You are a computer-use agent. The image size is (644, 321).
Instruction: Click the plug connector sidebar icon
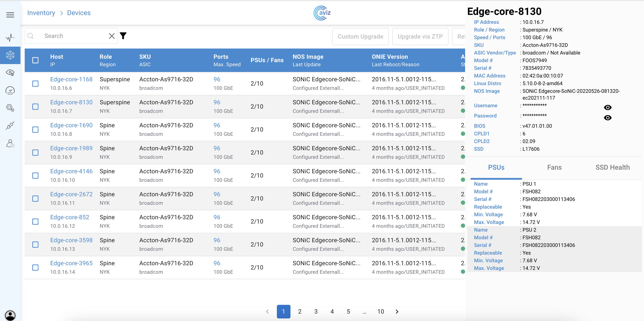(10, 126)
